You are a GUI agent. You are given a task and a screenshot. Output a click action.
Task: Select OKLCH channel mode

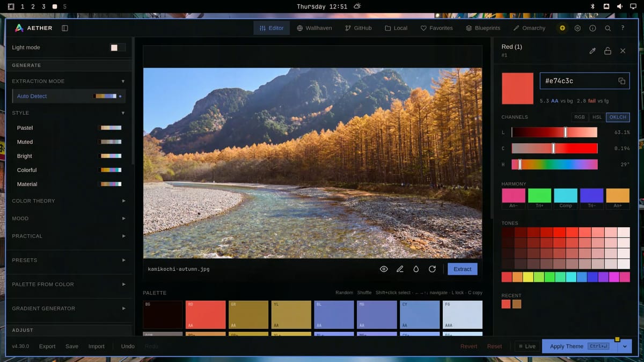[618, 117]
